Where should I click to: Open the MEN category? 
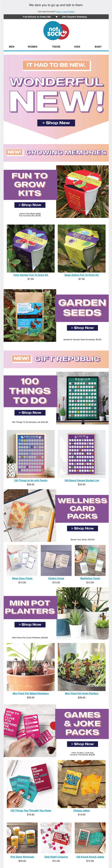11,46
